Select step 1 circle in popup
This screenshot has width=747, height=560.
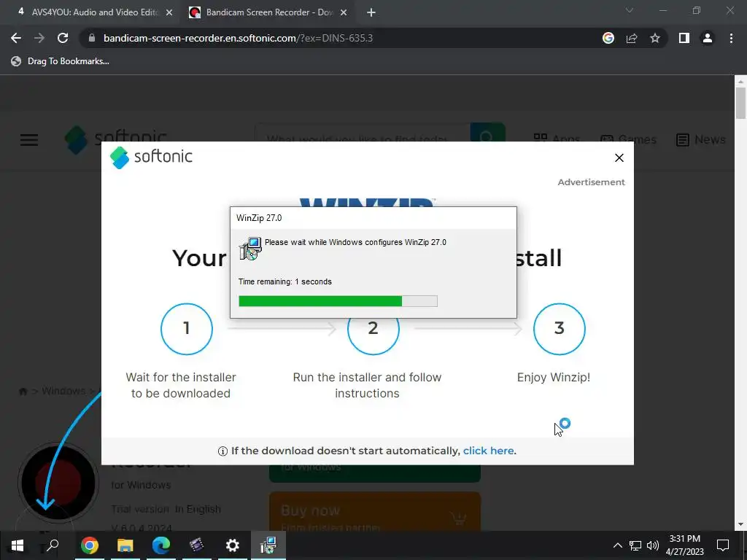(x=187, y=329)
